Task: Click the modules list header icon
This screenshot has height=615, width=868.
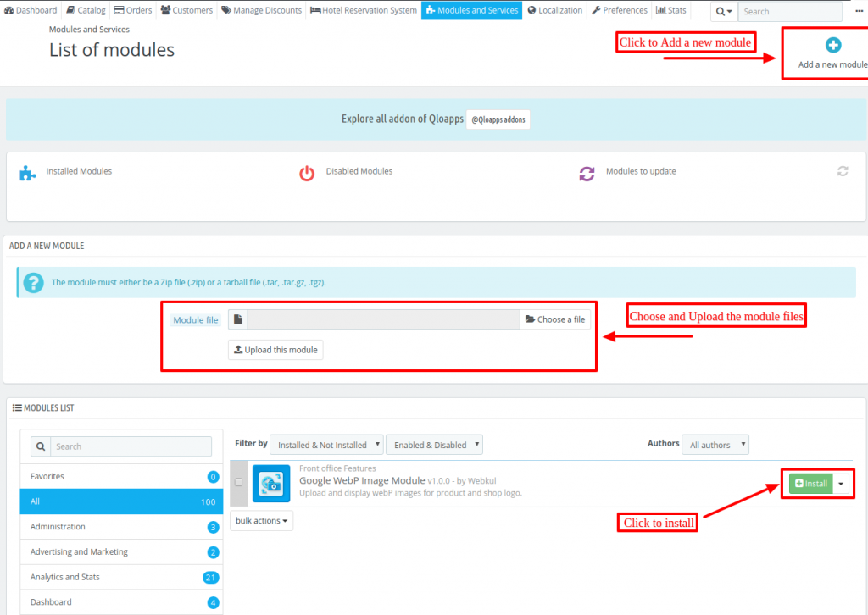Action: click(17, 408)
